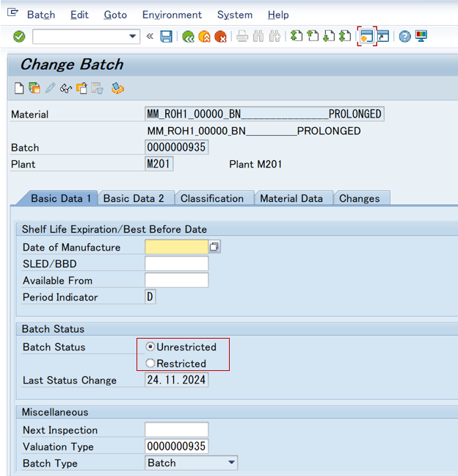Click the Display glasses icon
This screenshot has height=476, width=458.
coord(66,89)
